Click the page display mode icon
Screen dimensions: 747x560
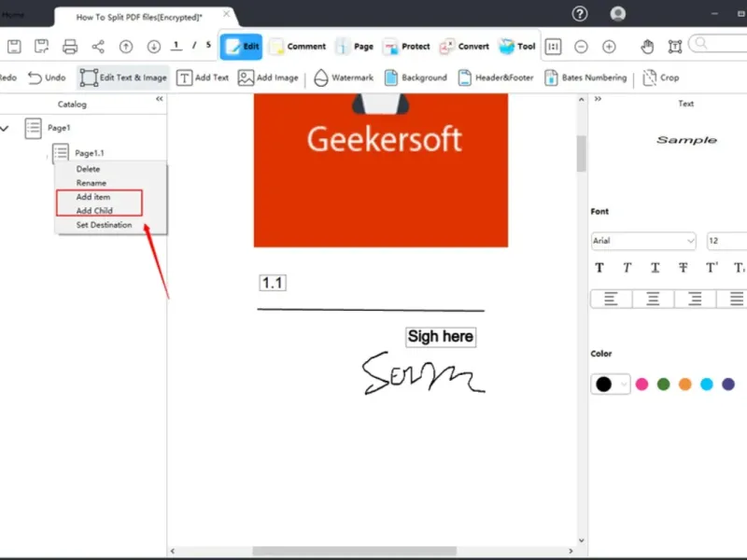click(x=553, y=46)
